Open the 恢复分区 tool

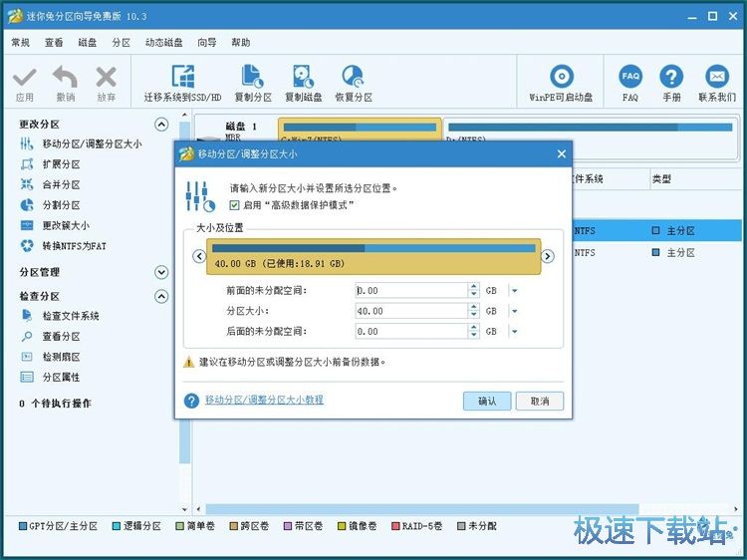(353, 78)
